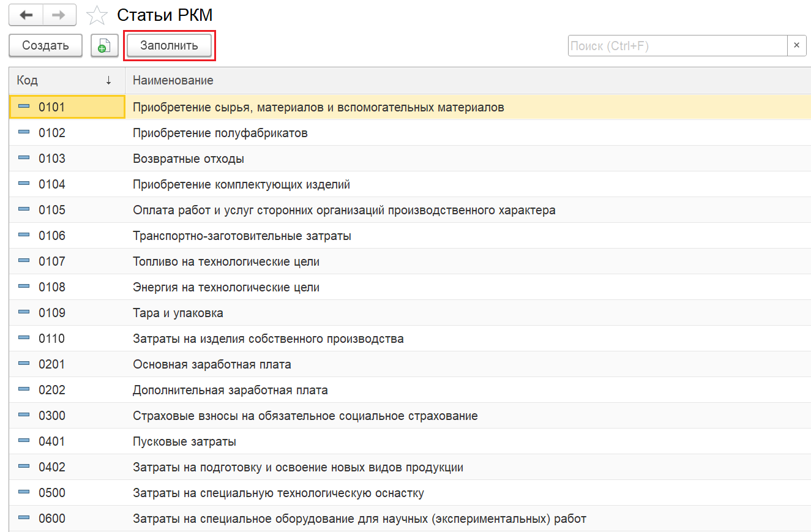Click the row icon for code 0300

tap(24, 415)
